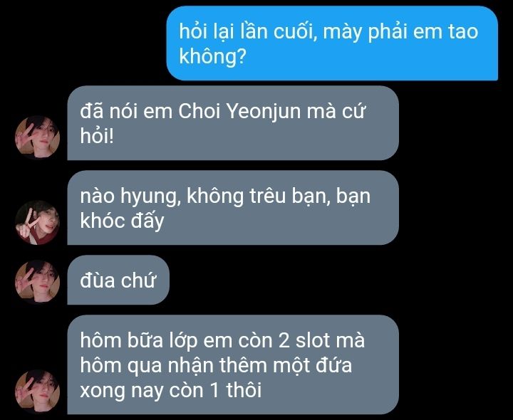513x420 pixels.
Task: Click the word "hyung" in the message
Action: coord(150,196)
